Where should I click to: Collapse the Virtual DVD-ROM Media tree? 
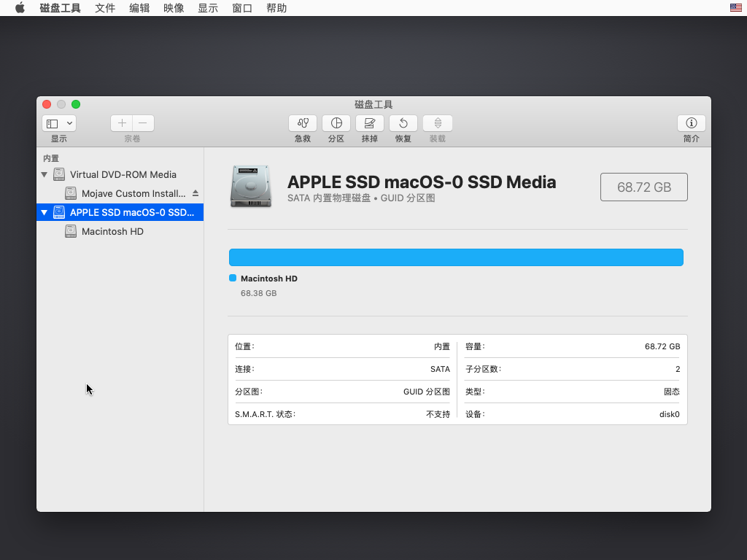pos(44,175)
